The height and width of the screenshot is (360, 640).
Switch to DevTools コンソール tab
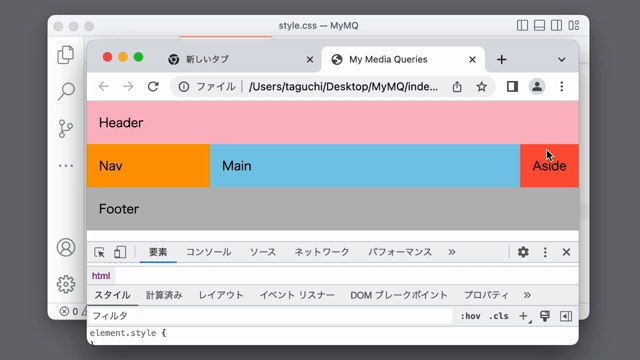point(209,252)
